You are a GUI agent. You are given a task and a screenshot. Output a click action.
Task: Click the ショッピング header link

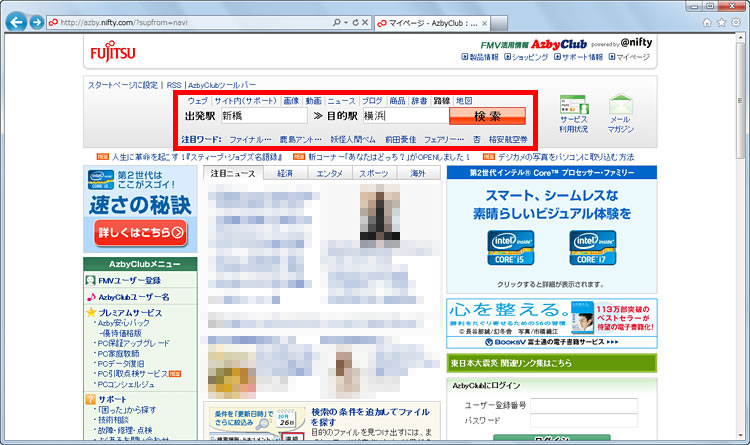coord(526,57)
